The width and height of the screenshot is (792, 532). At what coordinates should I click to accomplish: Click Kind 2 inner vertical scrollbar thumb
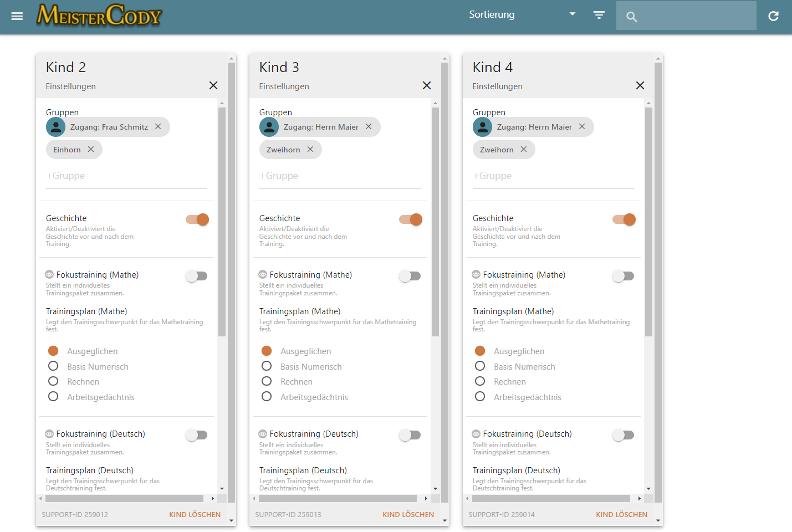click(x=222, y=222)
